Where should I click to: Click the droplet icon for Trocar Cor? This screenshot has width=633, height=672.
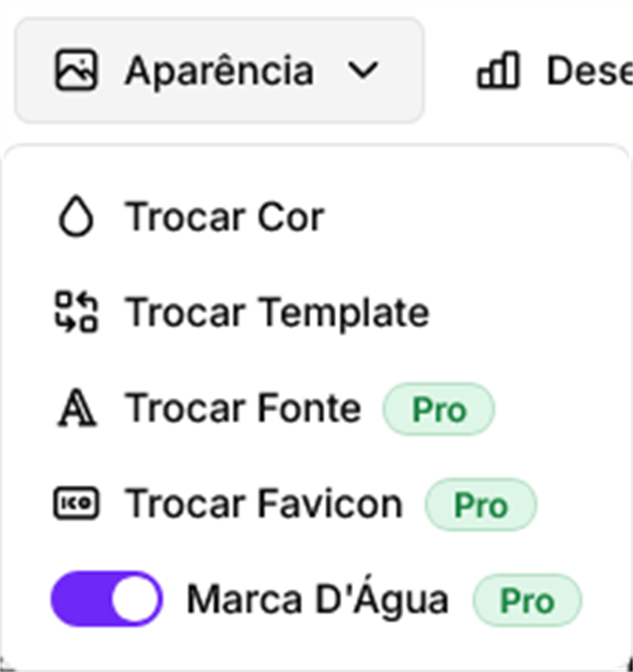[x=76, y=216]
